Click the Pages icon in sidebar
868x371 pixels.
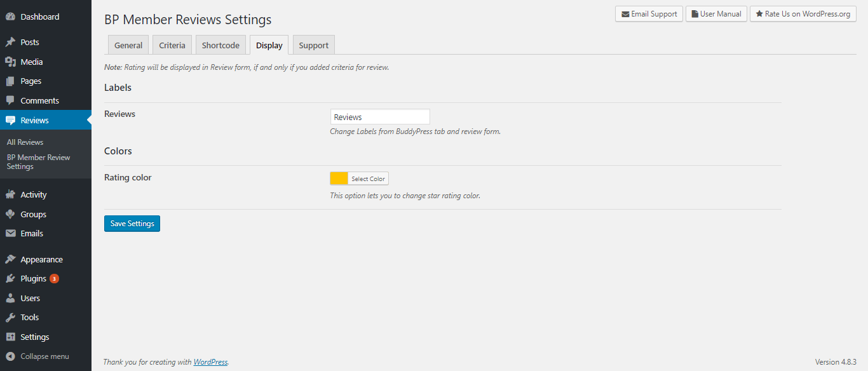(10, 81)
